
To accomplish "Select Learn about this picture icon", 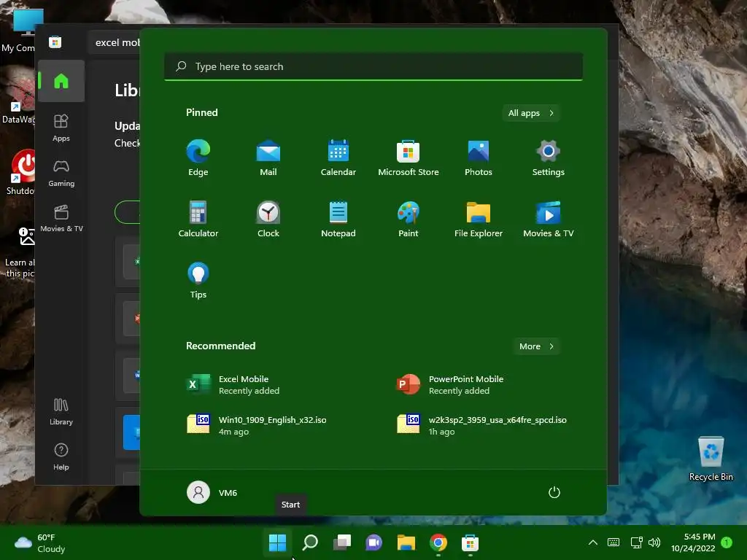I will click(19, 252).
